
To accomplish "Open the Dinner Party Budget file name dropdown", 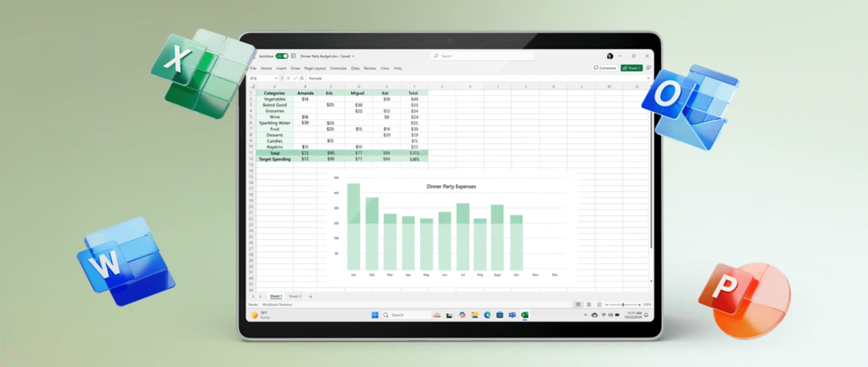I will tap(353, 56).
